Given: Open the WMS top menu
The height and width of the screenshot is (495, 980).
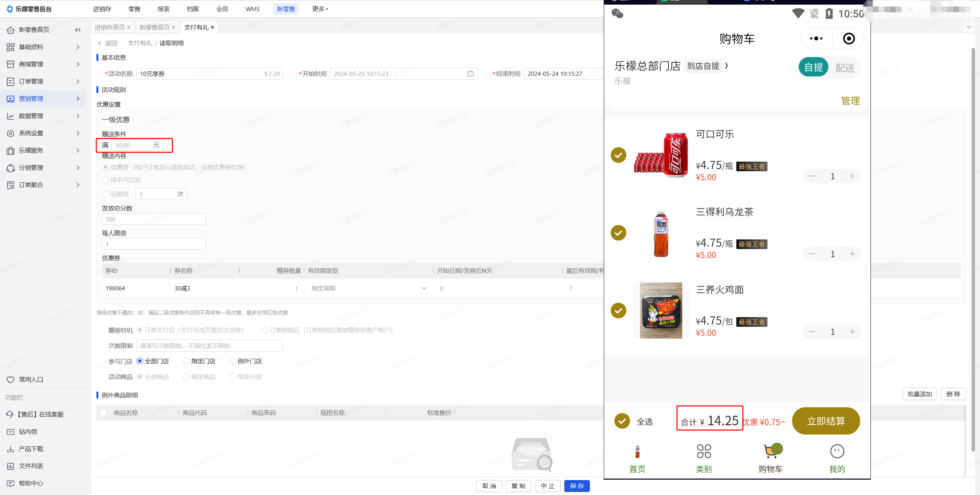Looking at the screenshot, I should 252,9.
